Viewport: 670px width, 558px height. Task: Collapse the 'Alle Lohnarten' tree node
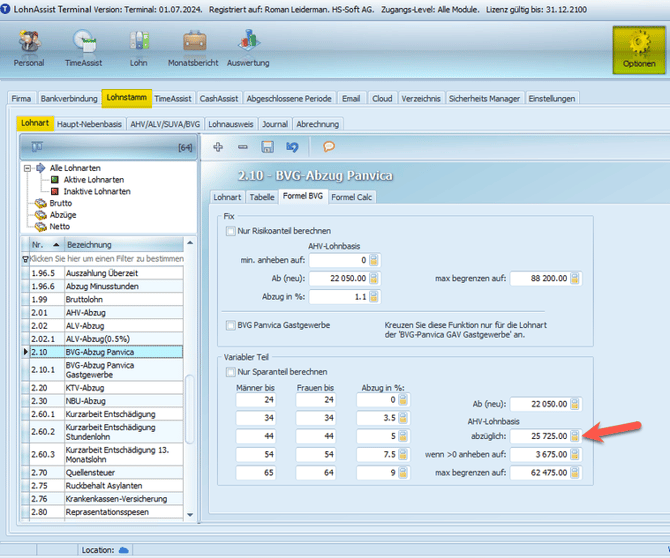pyautogui.click(x=27, y=167)
